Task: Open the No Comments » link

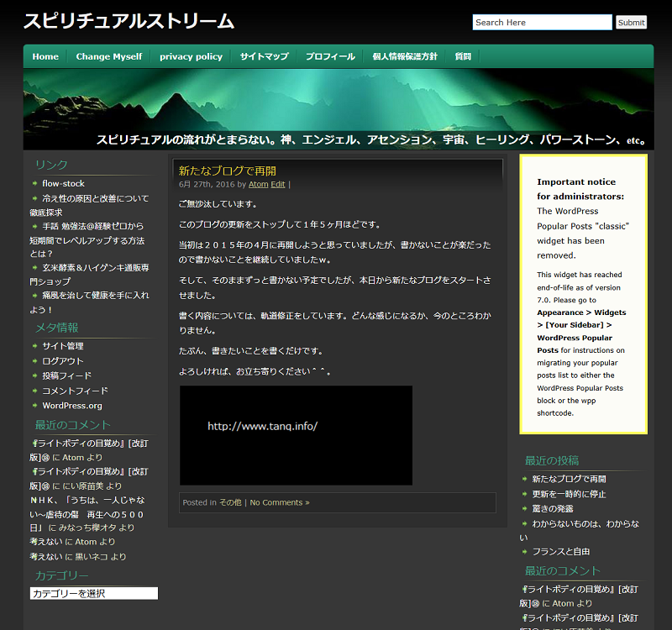Action: pyautogui.click(x=280, y=502)
